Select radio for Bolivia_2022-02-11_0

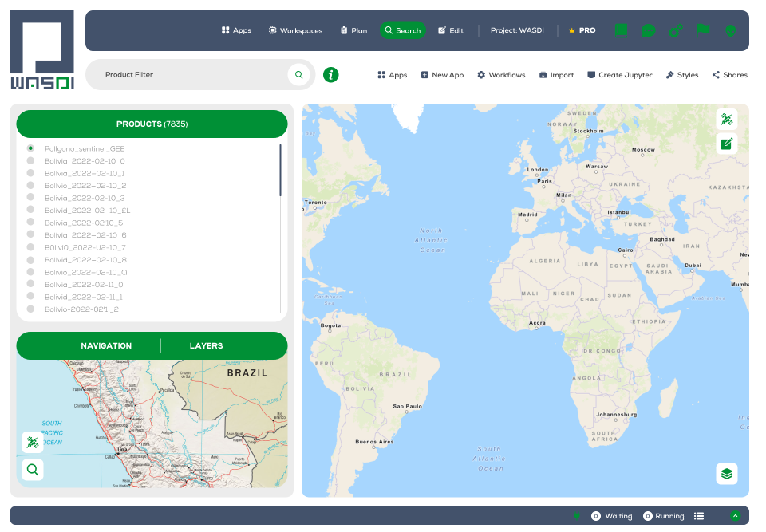(30, 284)
